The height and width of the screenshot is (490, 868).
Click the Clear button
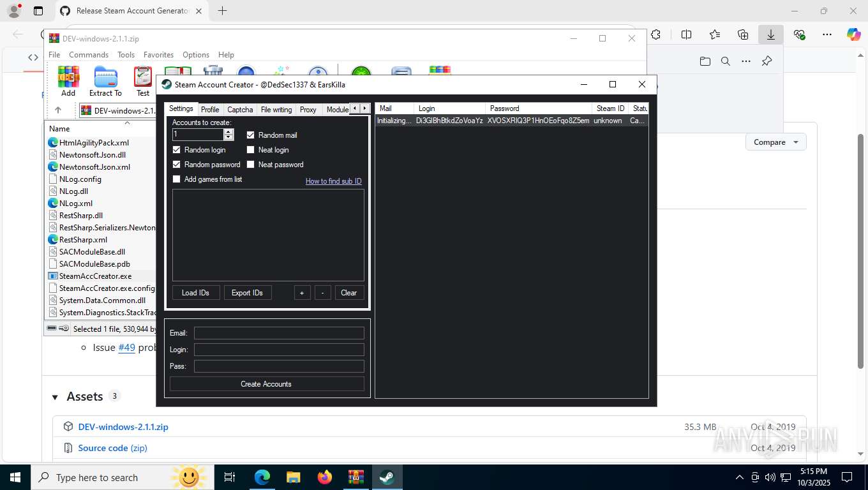pos(349,293)
